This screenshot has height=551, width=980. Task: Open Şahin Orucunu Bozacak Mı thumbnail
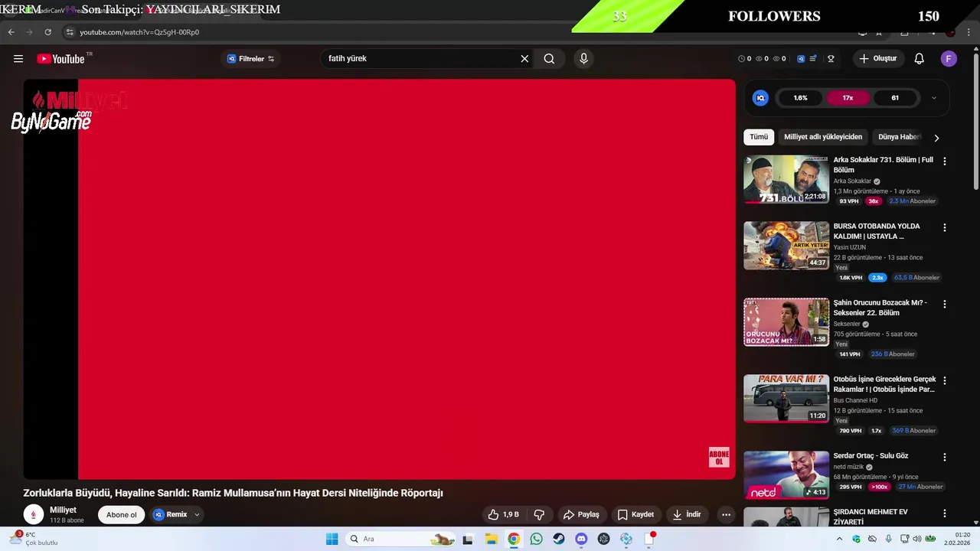(x=786, y=322)
